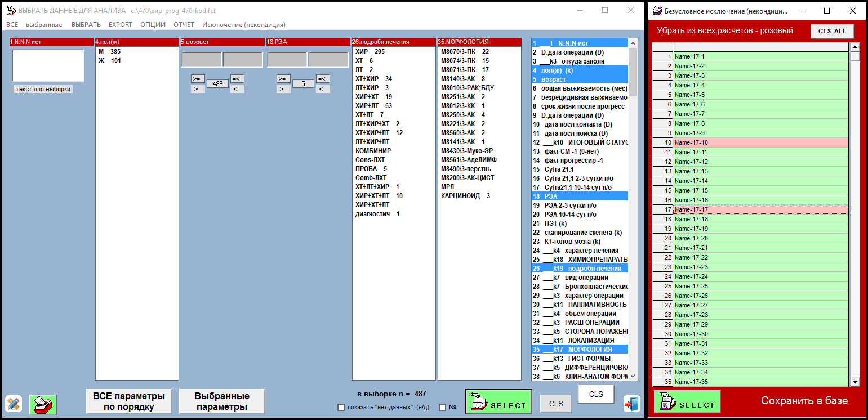
Task: Click app icon in main window title bar
Action: point(10,10)
